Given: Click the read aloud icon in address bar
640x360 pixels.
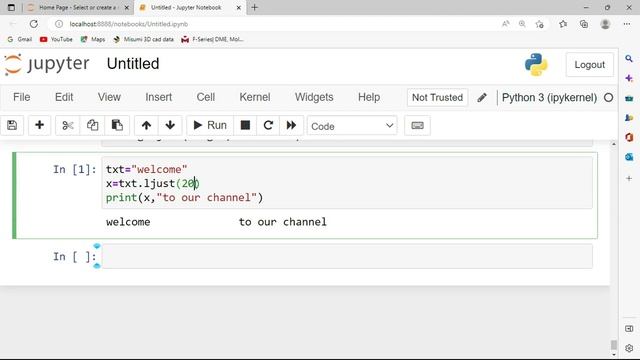Looking at the screenshot, I should coord(505,24).
